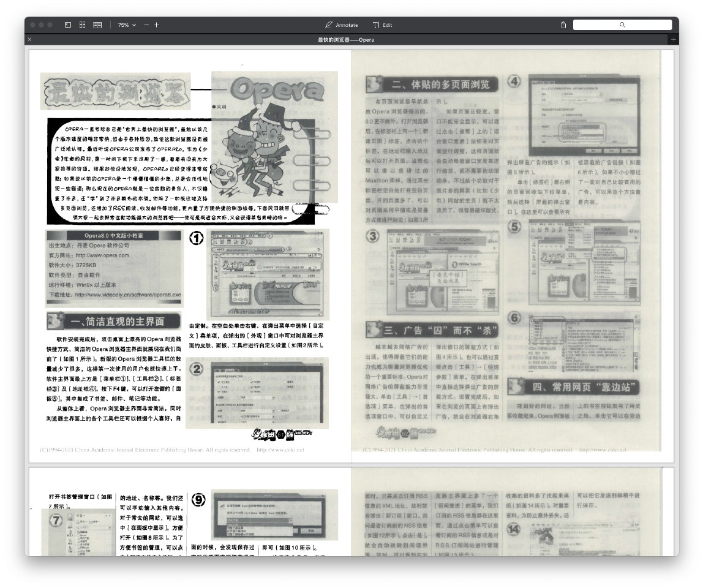Viewport: 703px width, 588px height.
Task: Click the www.cnki.net link on left page
Action: (x=280, y=450)
